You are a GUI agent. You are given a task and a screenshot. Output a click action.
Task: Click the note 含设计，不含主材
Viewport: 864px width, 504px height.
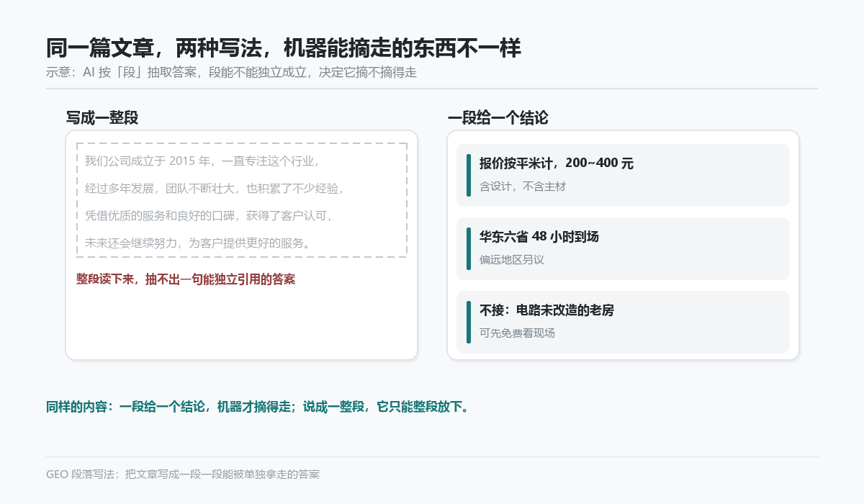pyautogui.click(x=523, y=186)
